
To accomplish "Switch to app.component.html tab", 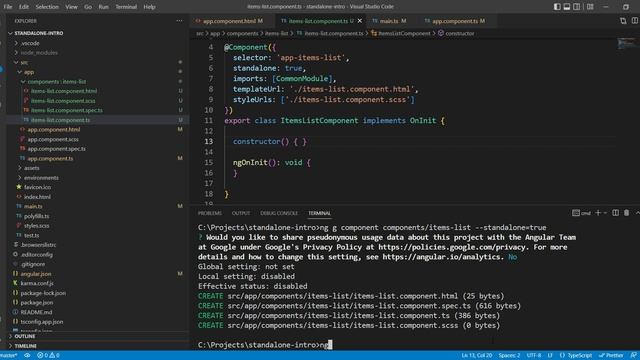I will (x=230, y=21).
